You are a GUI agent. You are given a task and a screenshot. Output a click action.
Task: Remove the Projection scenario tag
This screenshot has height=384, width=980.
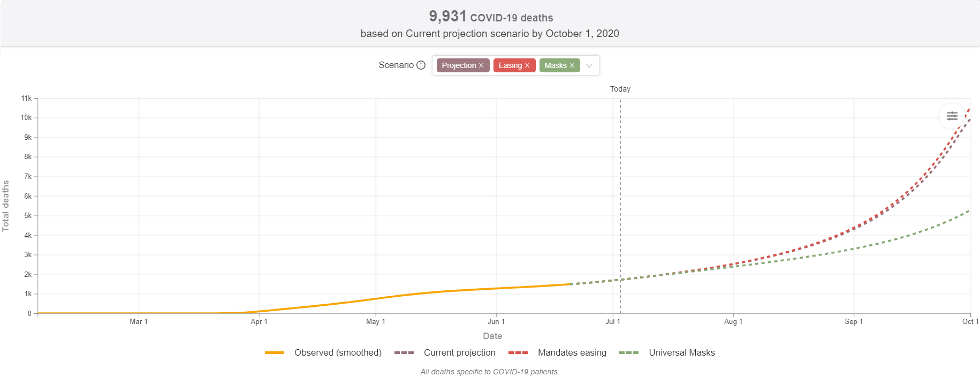(x=481, y=65)
